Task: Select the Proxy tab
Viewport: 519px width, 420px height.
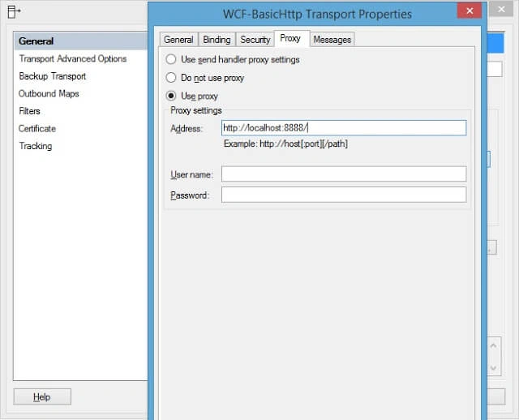Action: pyautogui.click(x=290, y=39)
